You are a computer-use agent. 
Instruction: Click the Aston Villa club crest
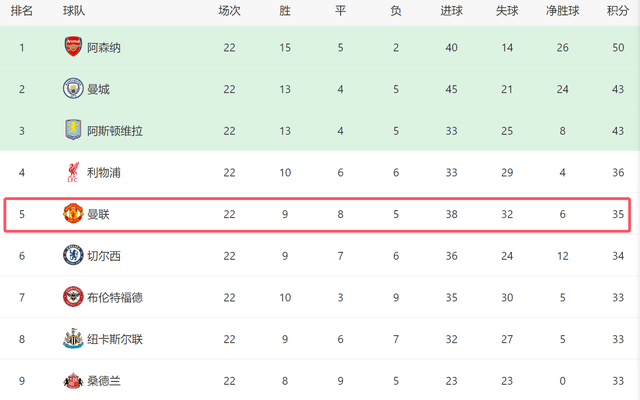[x=72, y=131]
